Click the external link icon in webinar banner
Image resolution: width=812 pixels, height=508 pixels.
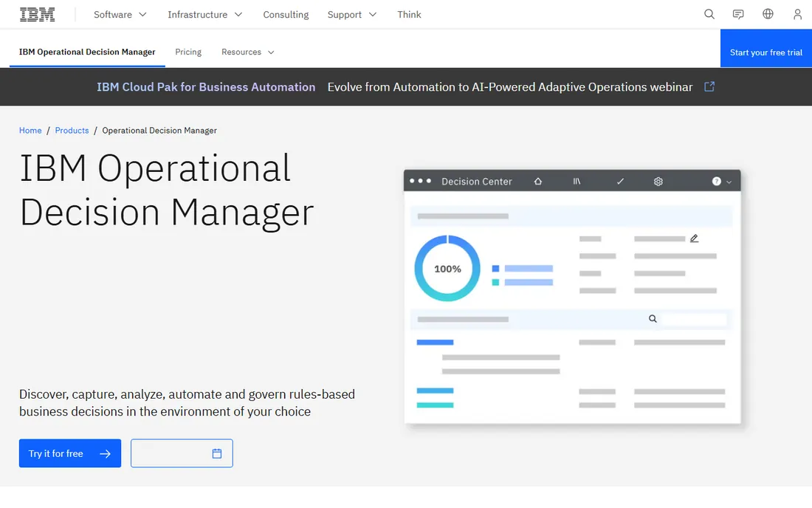point(709,86)
